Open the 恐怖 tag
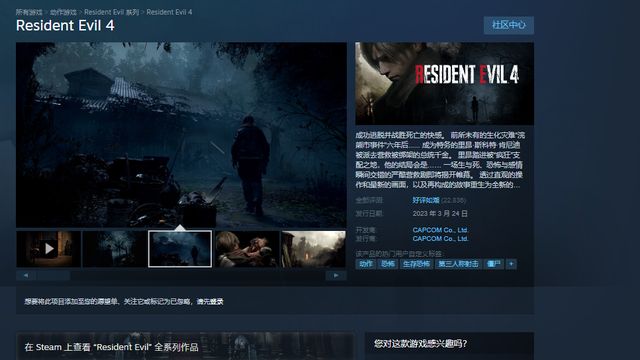This screenshot has width=640, height=360. pyautogui.click(x=387, y=264)
